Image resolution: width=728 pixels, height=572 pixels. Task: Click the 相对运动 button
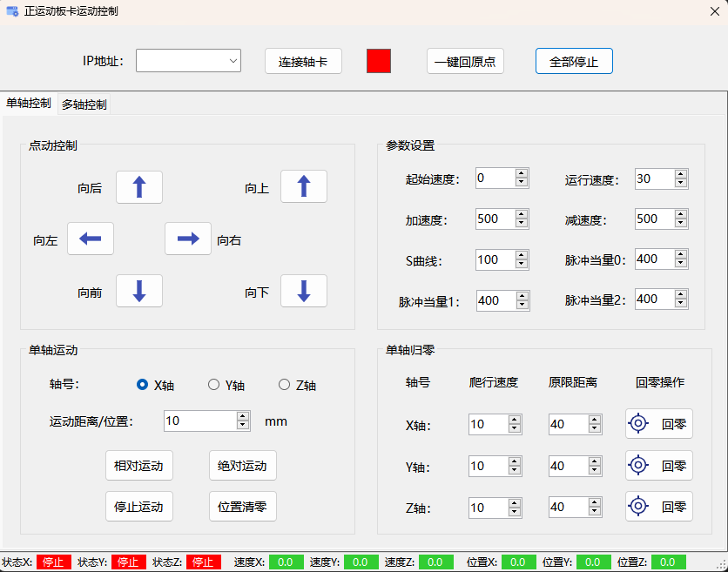pyautogui.click(x=138, y=466)
